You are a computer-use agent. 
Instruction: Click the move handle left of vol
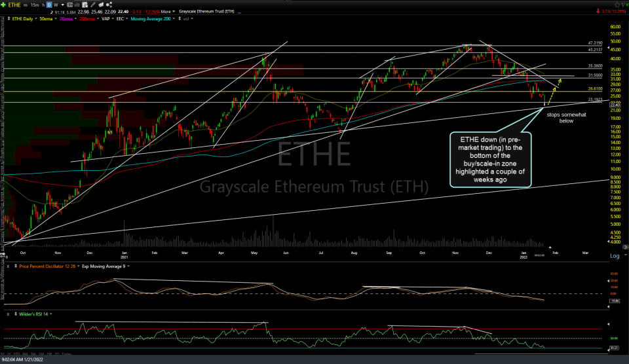pos(180,19)
